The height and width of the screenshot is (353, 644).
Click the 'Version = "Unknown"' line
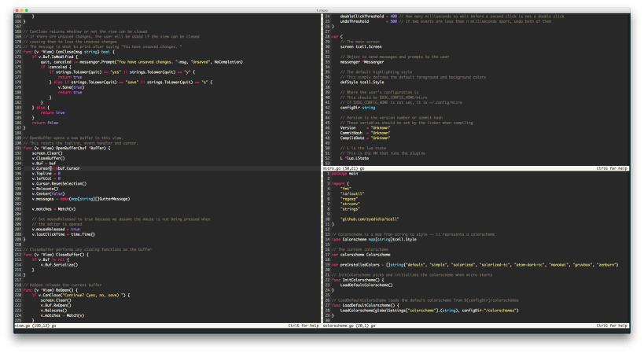365,127
